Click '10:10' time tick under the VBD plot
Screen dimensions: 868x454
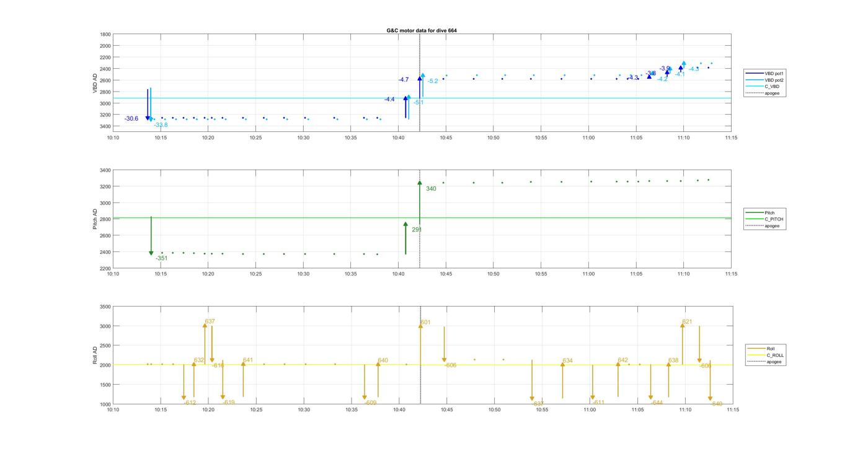point(113,138)
